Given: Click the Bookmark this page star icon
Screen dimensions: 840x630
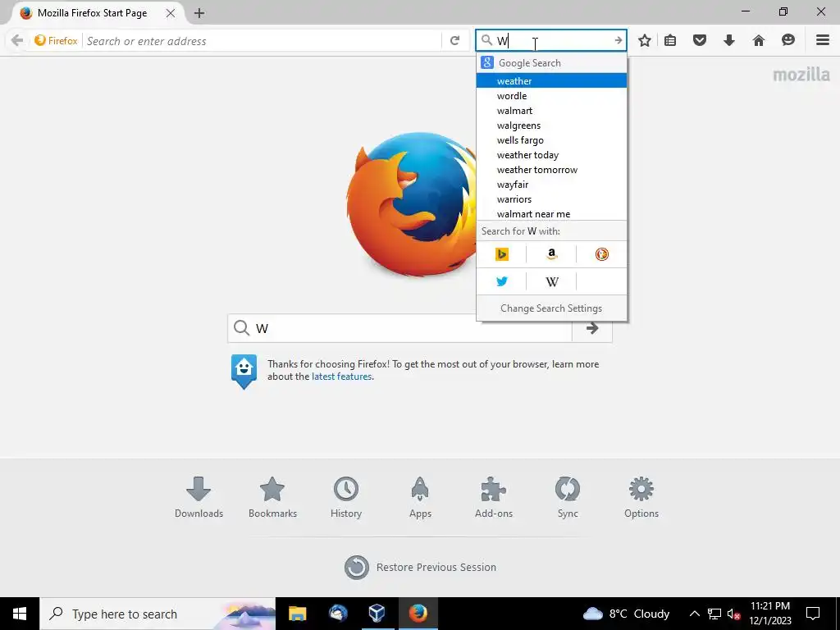Looking at the screenshot, I should 645,40.
